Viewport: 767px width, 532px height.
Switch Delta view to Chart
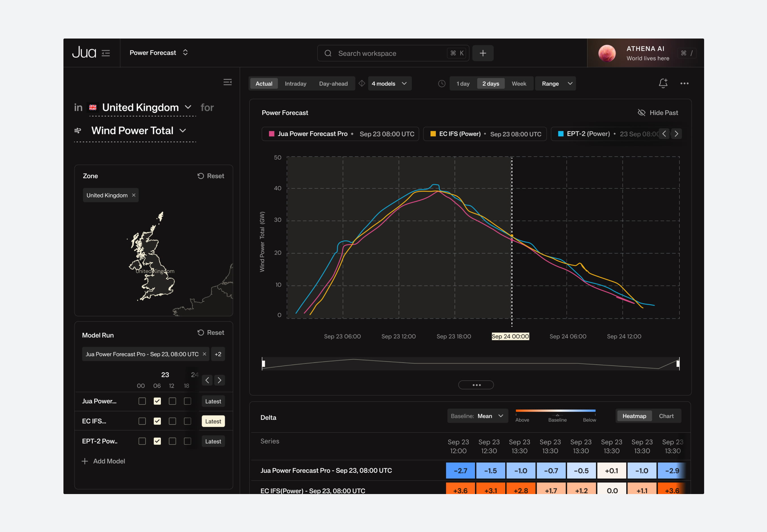coord(666,416)
